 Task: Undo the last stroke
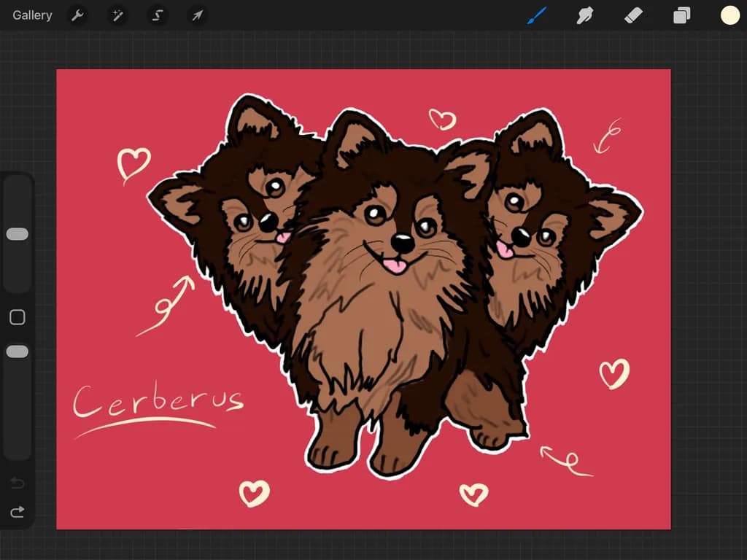(18, 483)
